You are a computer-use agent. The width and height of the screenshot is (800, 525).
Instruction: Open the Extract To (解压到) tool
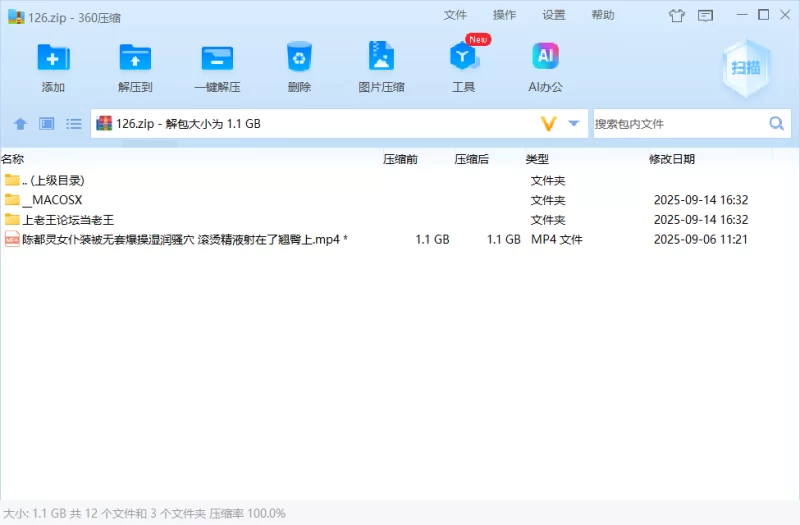pyautogui.click(x=135, y=58)
